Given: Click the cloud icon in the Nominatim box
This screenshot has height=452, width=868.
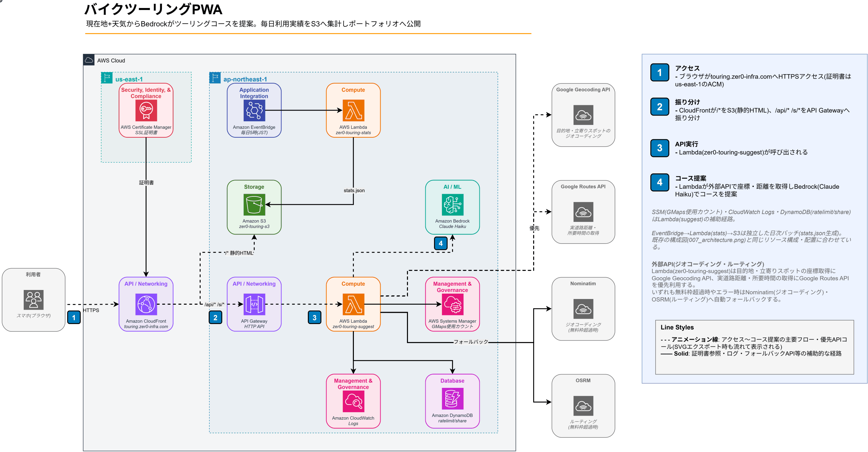Looking at the screenshot, I should pyautogui.click(x=583, y=309).
